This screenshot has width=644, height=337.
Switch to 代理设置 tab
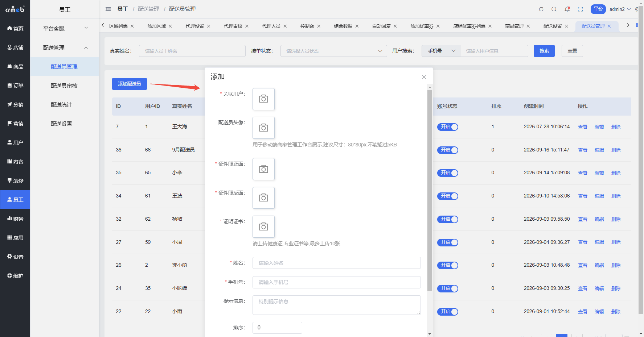[195, 26]
